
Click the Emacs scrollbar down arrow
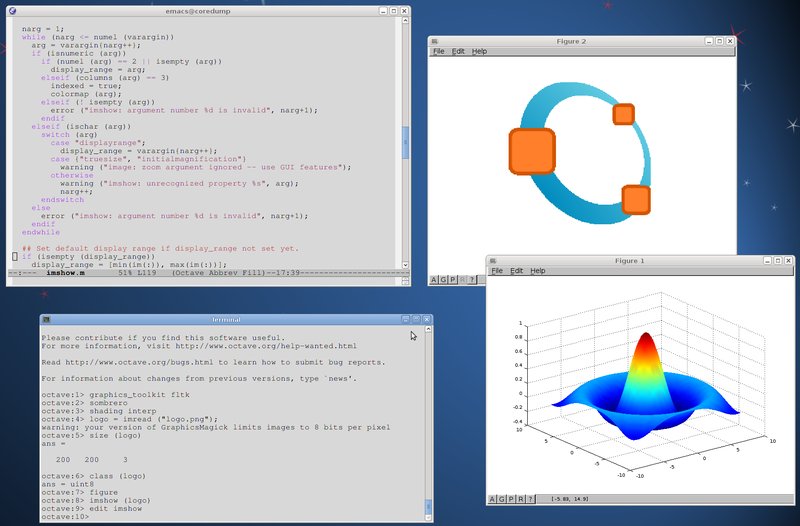coord(406,265)
